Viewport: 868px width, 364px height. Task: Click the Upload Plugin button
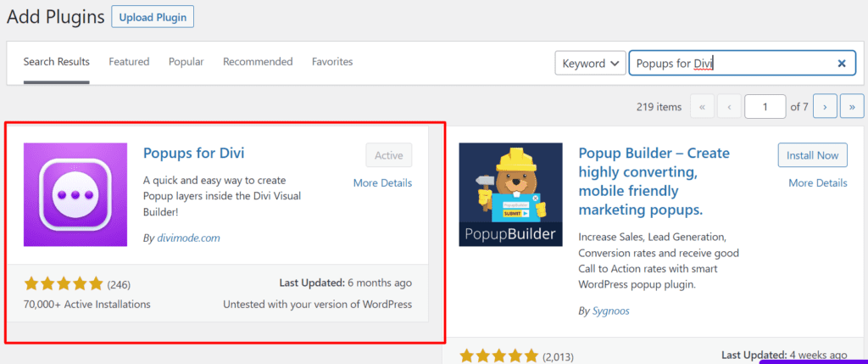152,16
